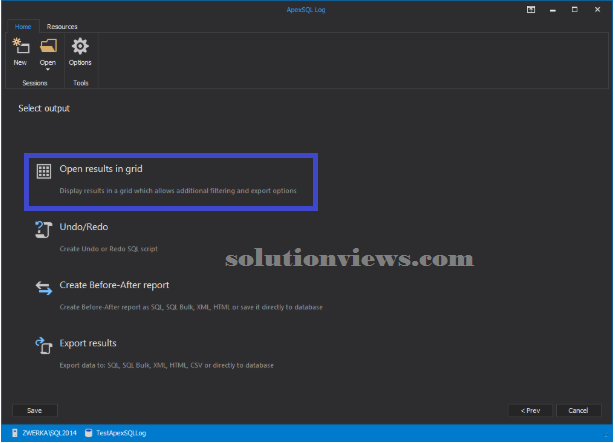Click the New session icon

pos(20,46)
